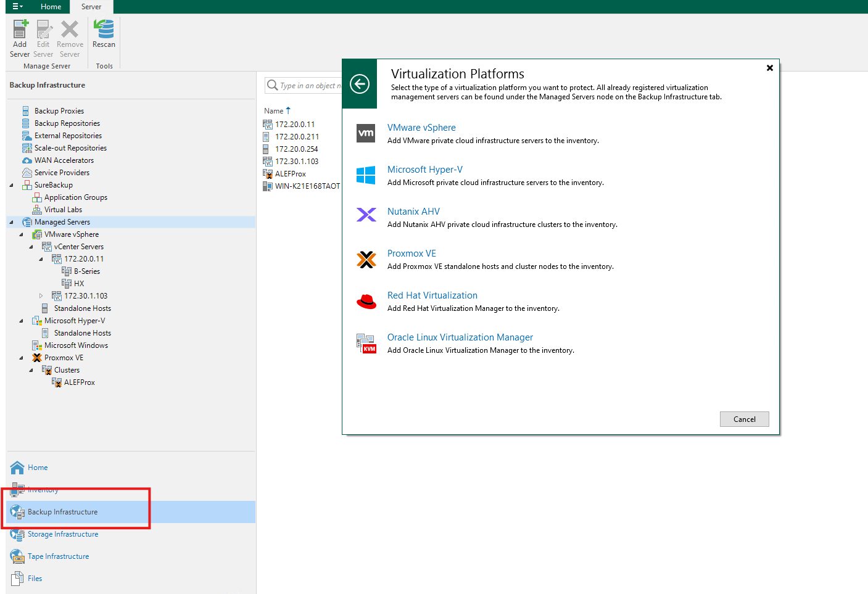Click the Cancel button in the dialog
This screenshot has height=594, width=868.
745,419
